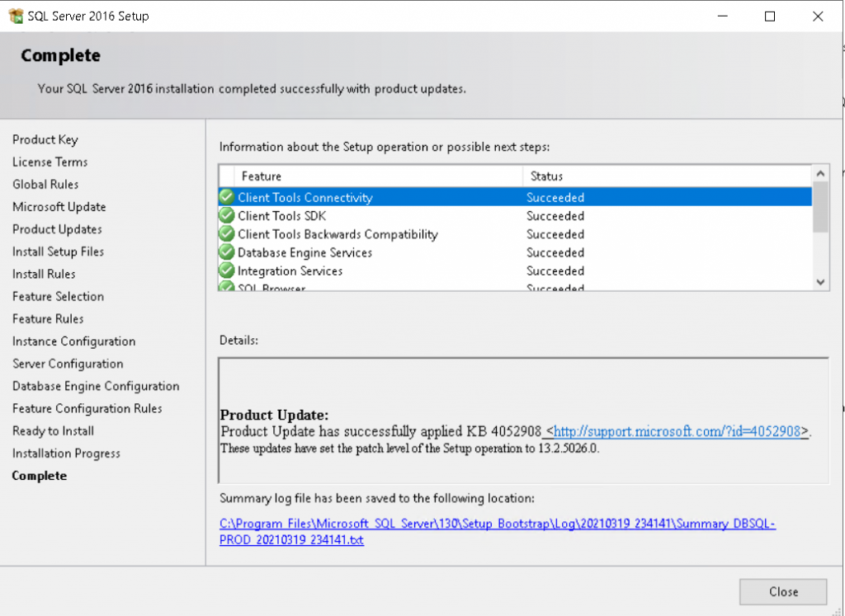Screen dimensions: 845x616
Task: Select the Client Tools Connectivity row
Action: pos(515,197)
